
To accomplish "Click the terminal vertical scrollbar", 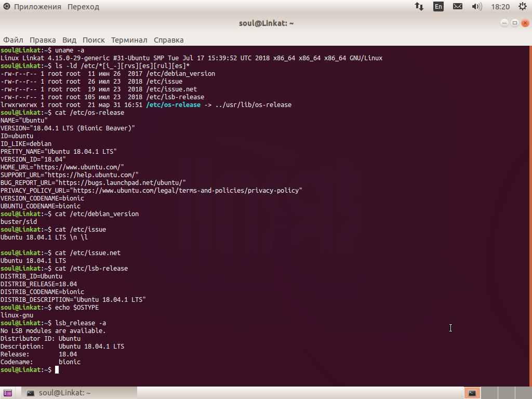I will 530,216.
